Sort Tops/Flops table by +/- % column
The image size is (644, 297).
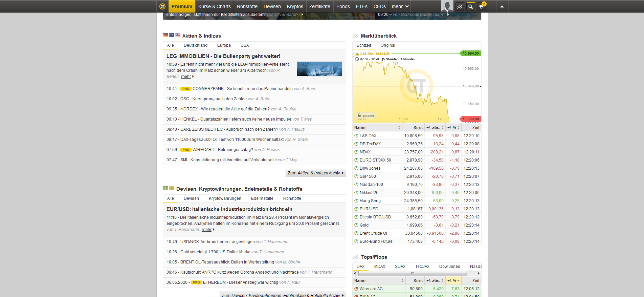(453, 280)
